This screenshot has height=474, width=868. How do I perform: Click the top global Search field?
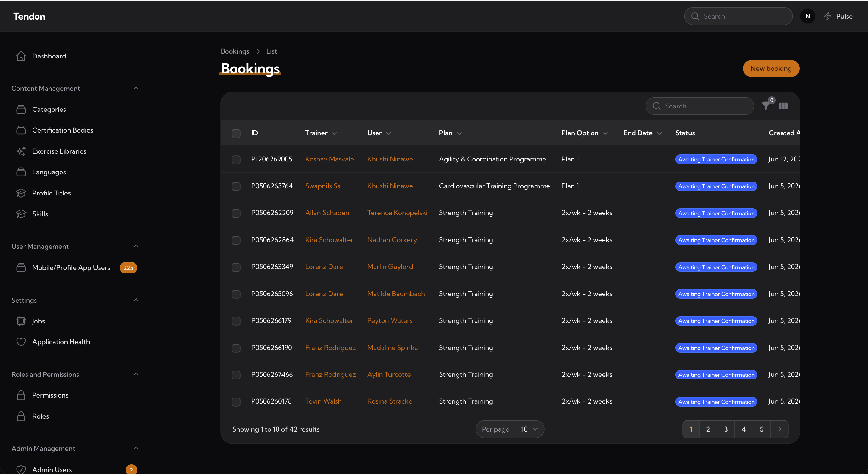click(x=738, y=16)
